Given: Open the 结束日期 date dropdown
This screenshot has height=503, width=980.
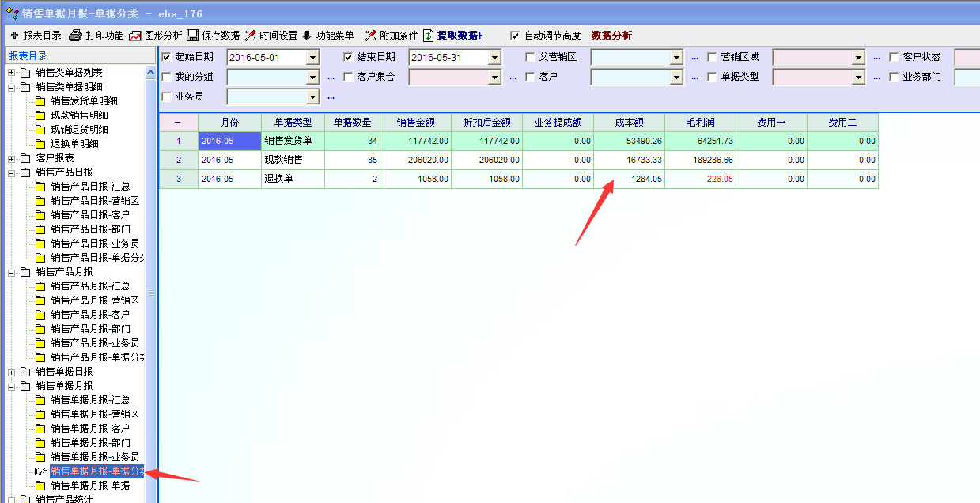Looking at the screenshot, I should coord(494,58).
